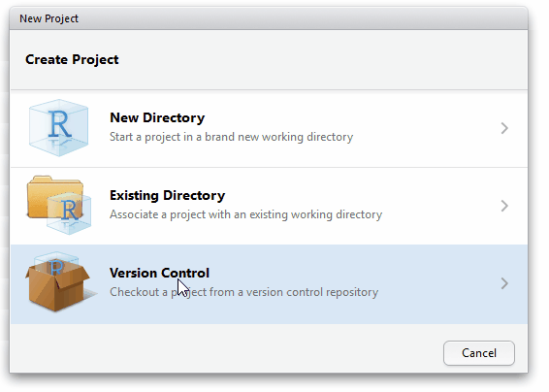Click the Existing Directory folder icon
549x392 pixels.
click(59, 206)
